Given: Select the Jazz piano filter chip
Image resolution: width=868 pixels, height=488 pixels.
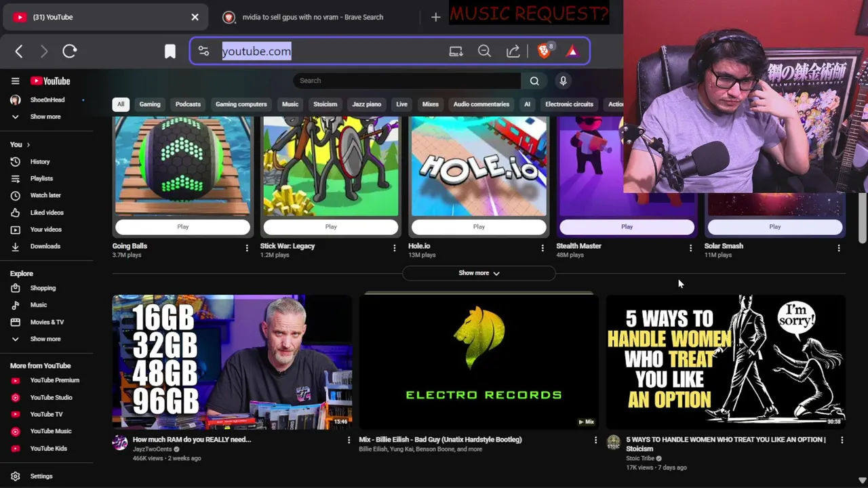Looking at the screenshot, I should [x=366, y=104].
